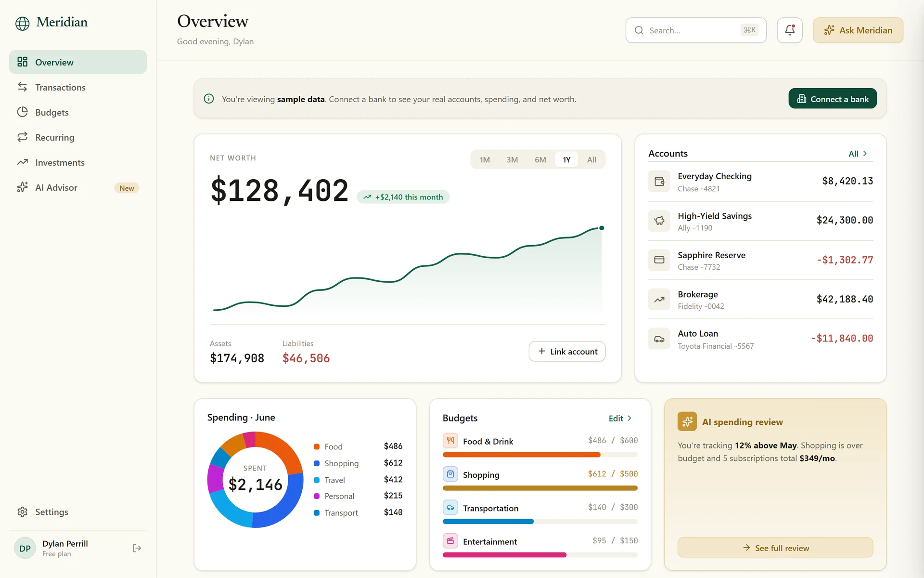The image size is (924, 578).
Task: Open AI Advisor in the sidebar
Action: pyautogui.click(x=78, y=187)
